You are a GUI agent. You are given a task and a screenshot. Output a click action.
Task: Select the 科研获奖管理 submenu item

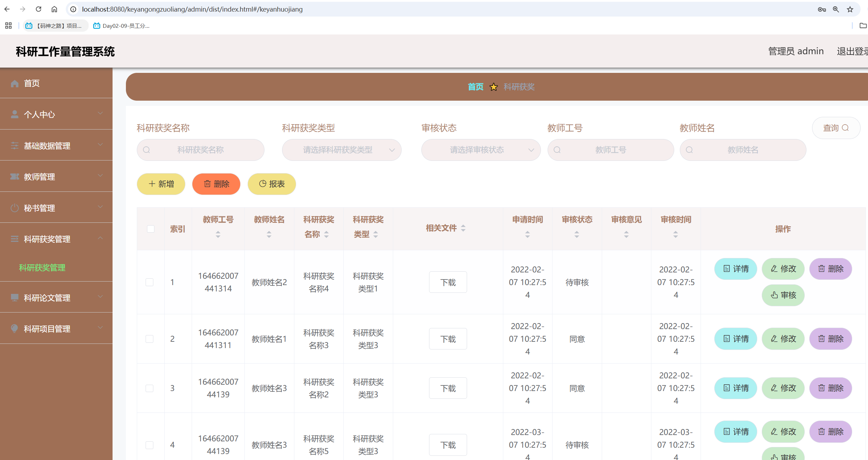click(42, 268)
